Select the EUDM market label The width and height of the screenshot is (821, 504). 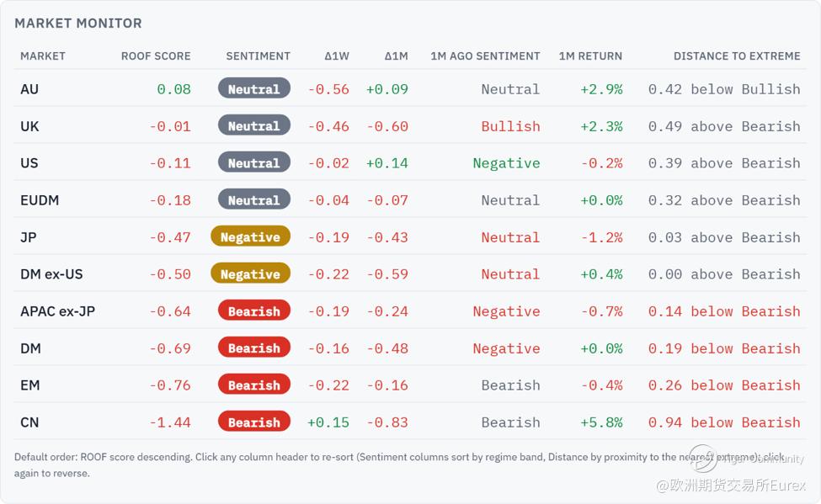[40, 200]
